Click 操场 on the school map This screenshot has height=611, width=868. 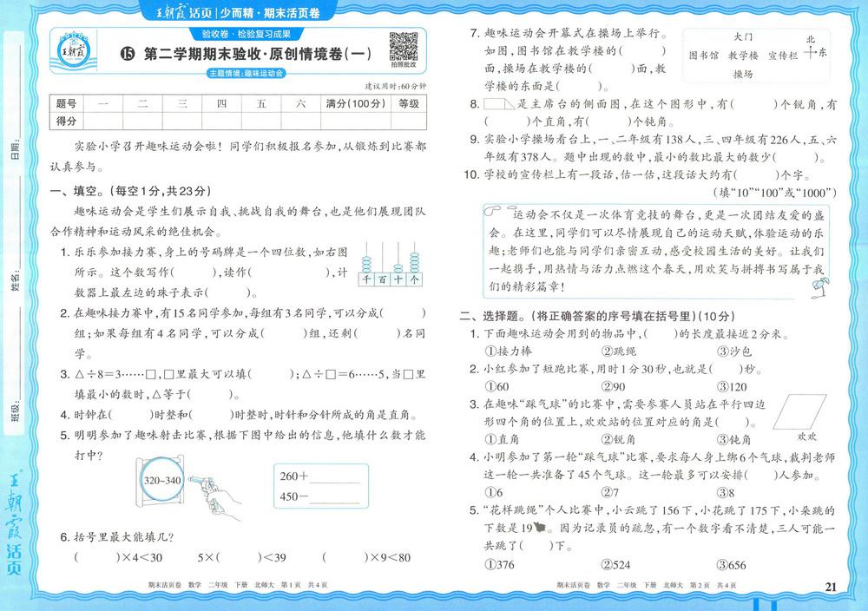tap(743, 74)
